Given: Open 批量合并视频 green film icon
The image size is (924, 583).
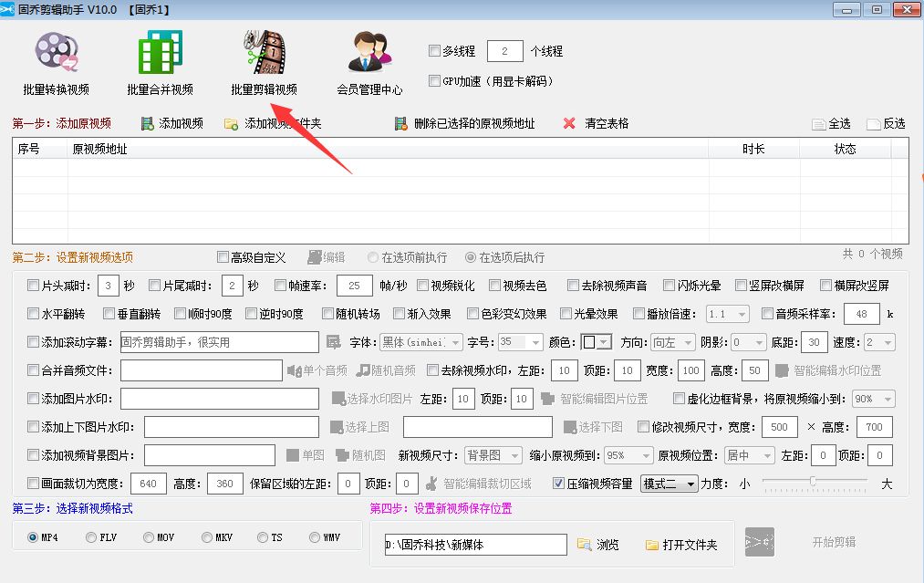Looking at the screenshot, I should pyautogui.click(x=160, y=53).
